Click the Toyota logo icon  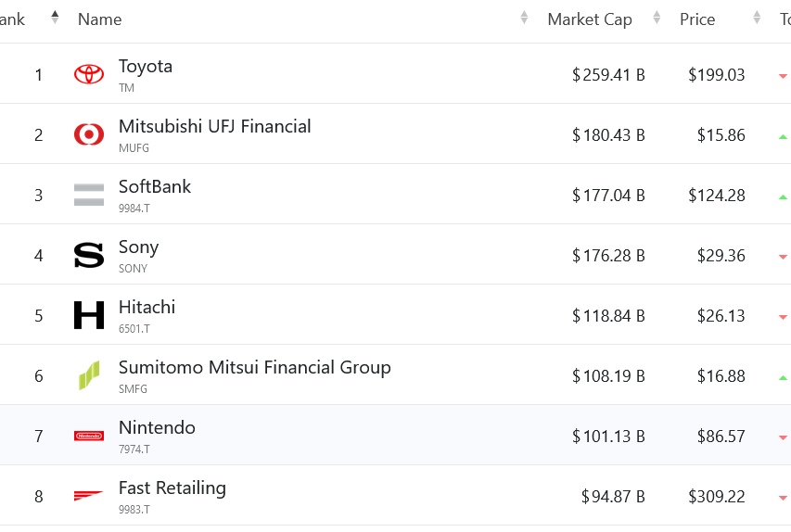89,74
